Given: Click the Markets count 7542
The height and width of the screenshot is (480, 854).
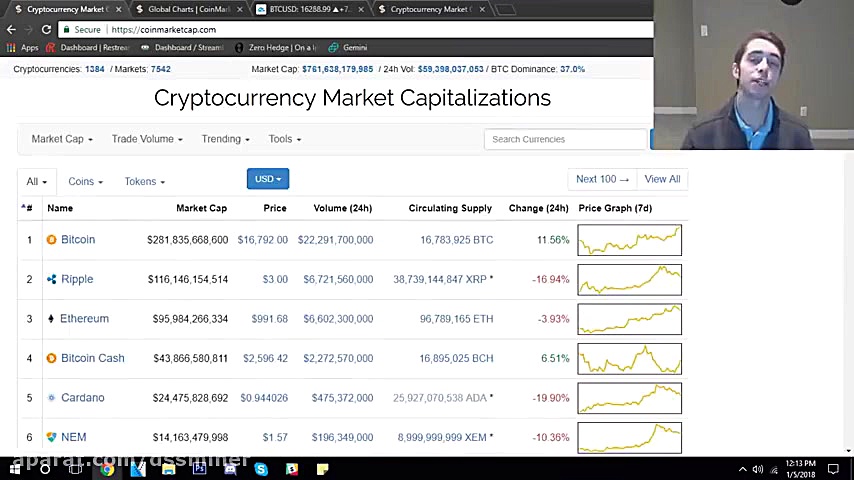Looking at the screenshot, I should point(161,69).
